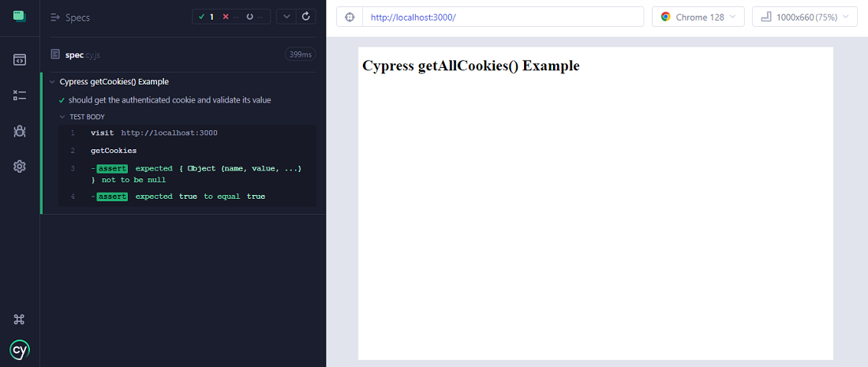The image size is (868, 367).
Task: Open the Chrome 128 browser dropdown
Action: point(698,17)
